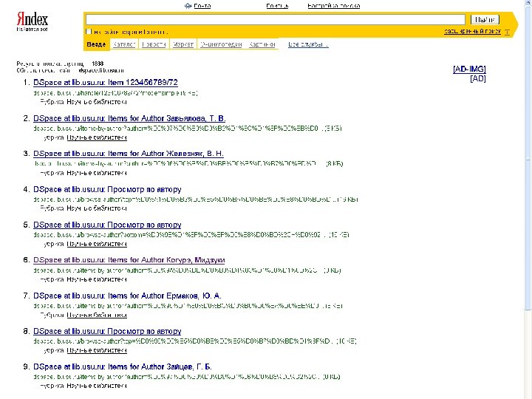This screenshot has width=532, height=399.
Task: Open Items for Author Когурэ, Мидзуки
Action: point(129,260)
